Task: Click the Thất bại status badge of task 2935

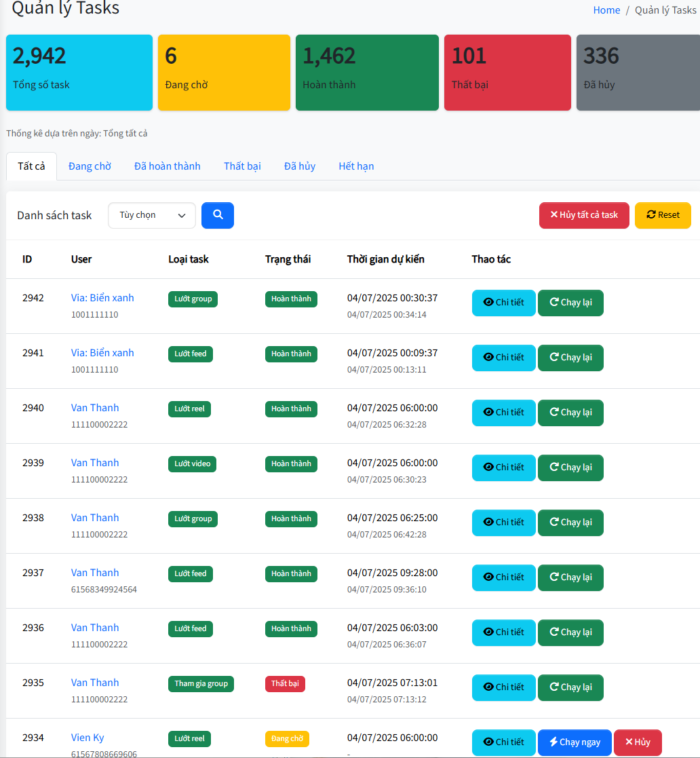Action: (285, 683)
